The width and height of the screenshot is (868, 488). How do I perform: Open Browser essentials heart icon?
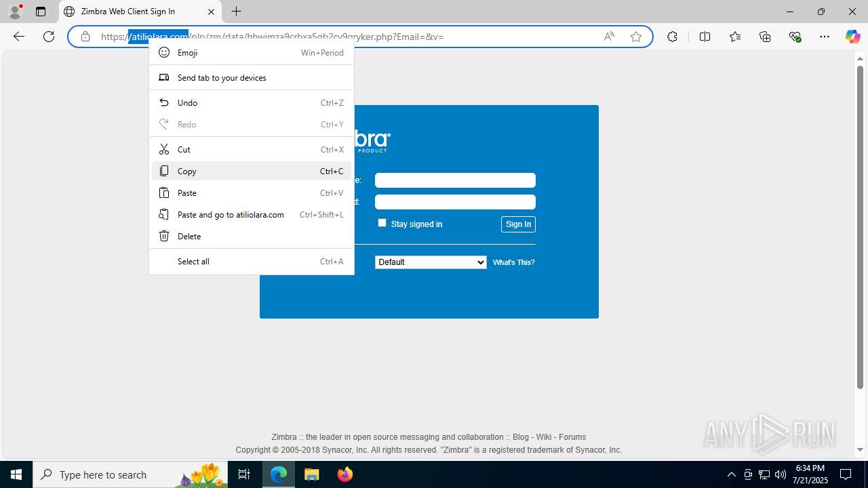795,37
